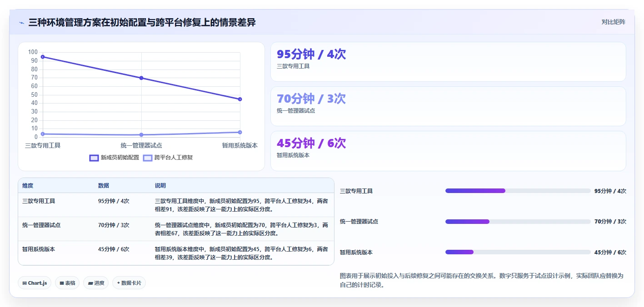Click the 对比矩阵 label in the header
This screenshot has width=644, height=307.
614,22
